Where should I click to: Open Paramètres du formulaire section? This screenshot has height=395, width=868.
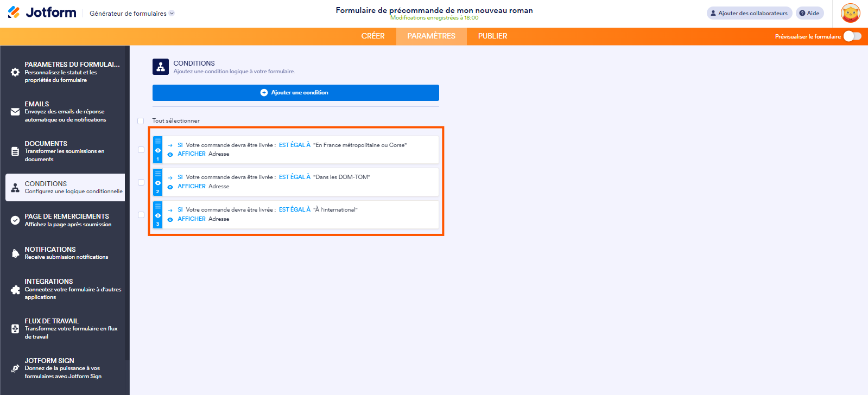coord(65,72)
